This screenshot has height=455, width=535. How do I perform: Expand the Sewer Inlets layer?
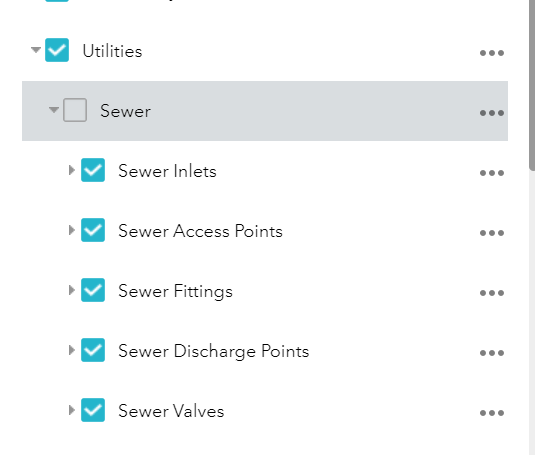coord(72,170)
